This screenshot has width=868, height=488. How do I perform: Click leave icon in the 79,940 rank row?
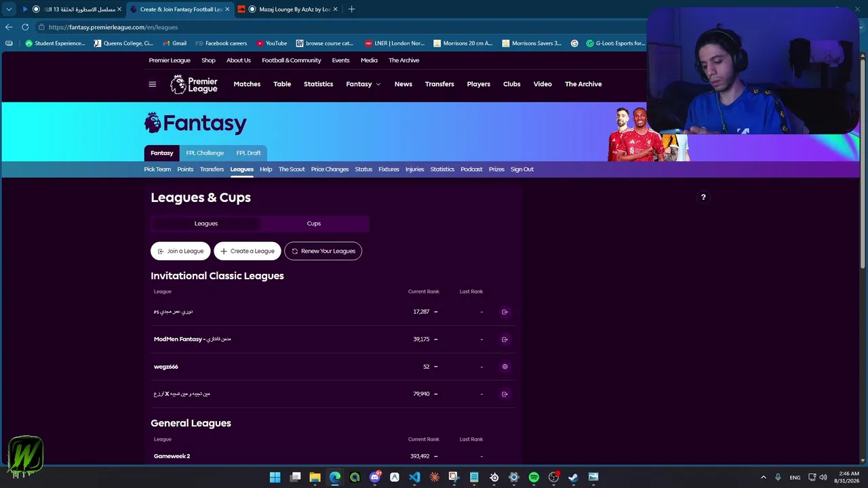(x=505, y=394)
